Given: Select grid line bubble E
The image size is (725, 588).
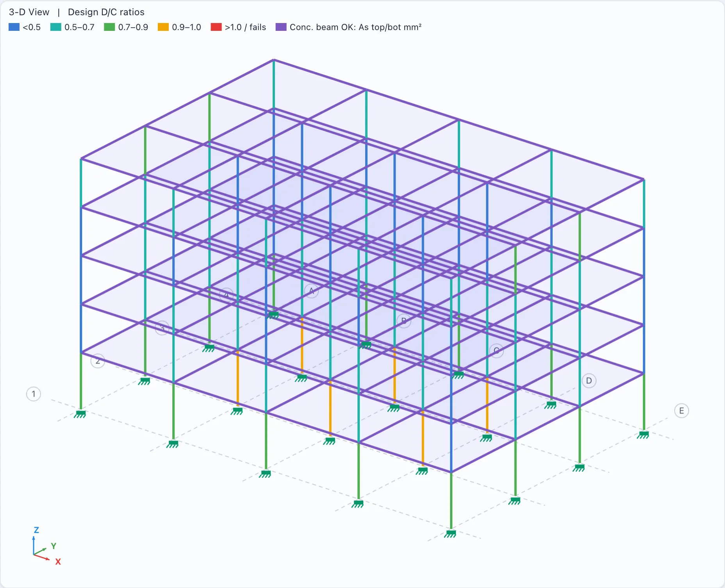Looking at the screenshot, I should click(682, 411).
